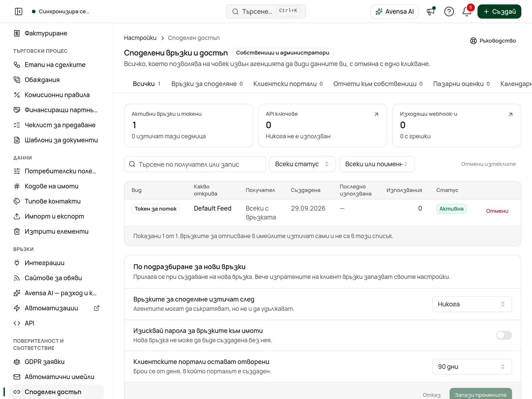The image size is (532, 399).
Task: Click Настройки in the breadcrumb
Action: [140, 38]
